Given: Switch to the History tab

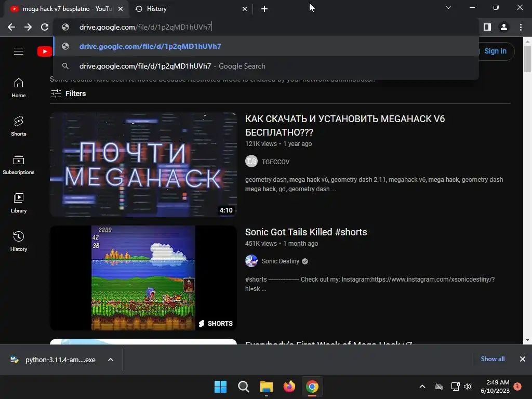Looking at the screenshot, I should point(191,9).
